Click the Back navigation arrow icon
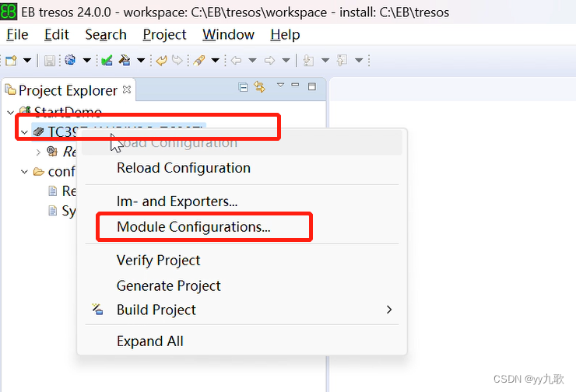576x392 pixels. tap(236, 60)
